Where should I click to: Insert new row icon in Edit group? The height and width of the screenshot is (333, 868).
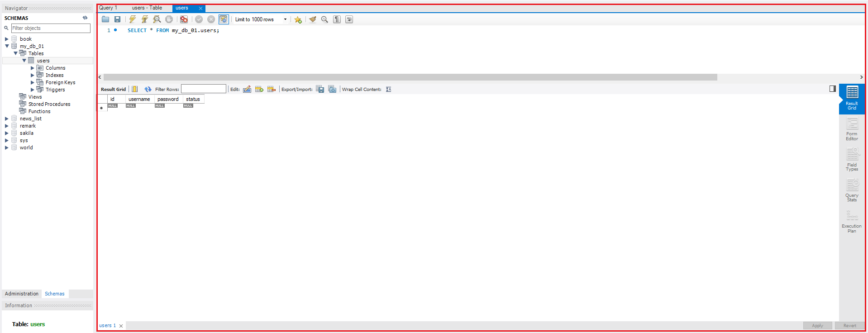pyautogui.click(x=259, y=89)
